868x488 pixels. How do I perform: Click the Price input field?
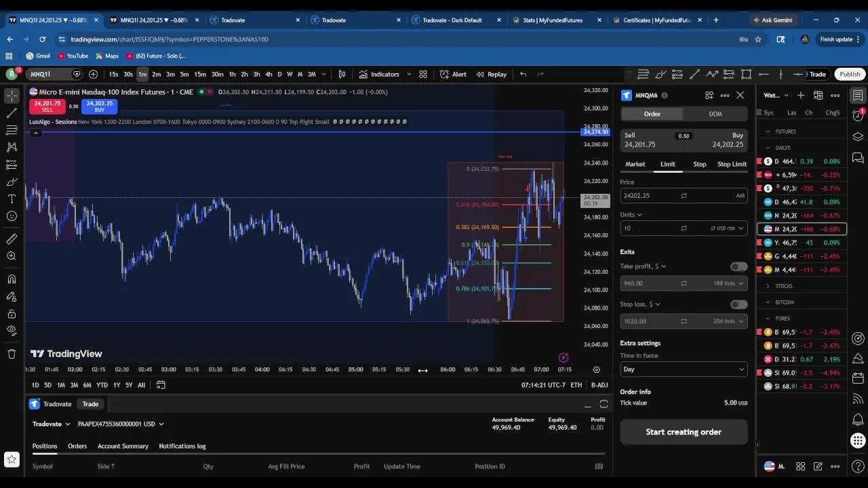[684, 195]
